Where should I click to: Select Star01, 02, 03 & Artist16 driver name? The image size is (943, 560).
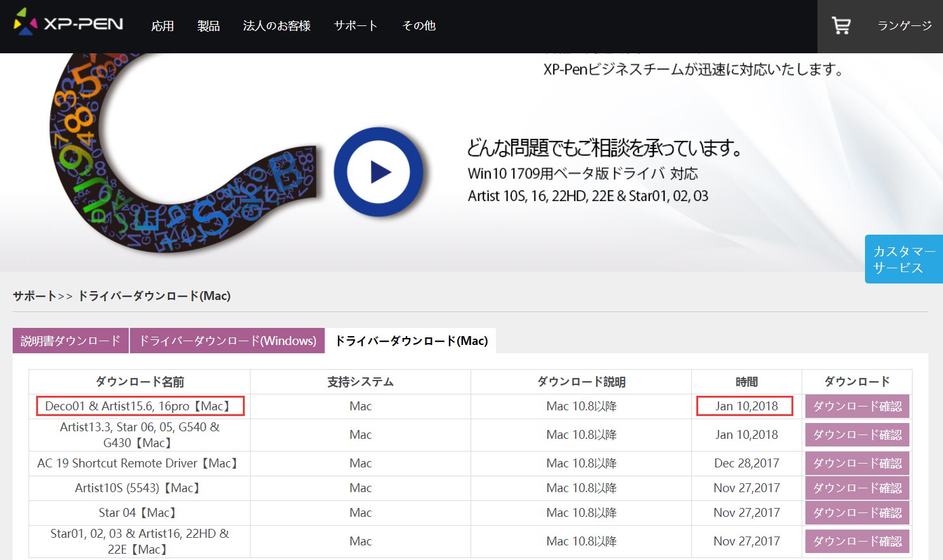(140, 542)
